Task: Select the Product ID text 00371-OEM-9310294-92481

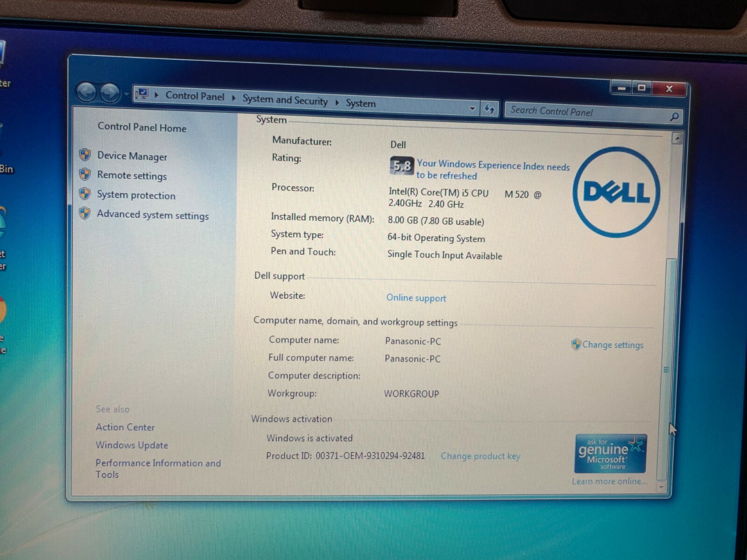Action: 370,455
